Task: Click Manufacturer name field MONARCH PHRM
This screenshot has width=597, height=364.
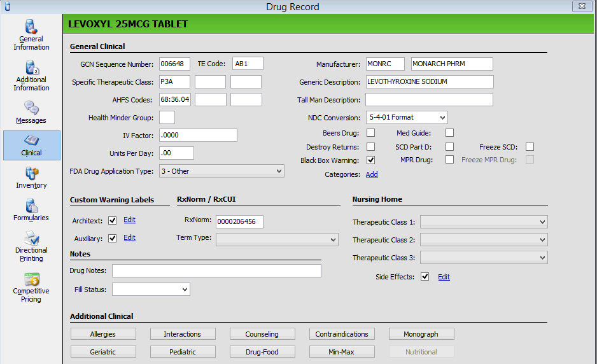Action: 452,64
